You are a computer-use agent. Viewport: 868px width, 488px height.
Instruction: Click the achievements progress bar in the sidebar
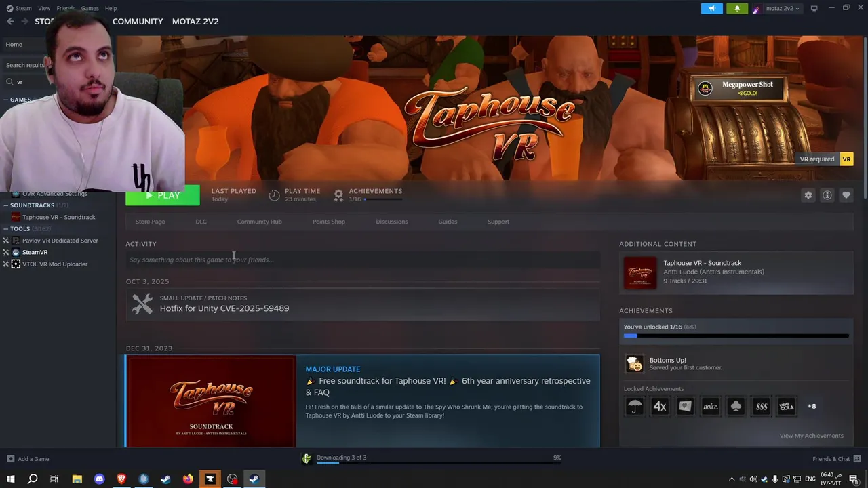736,335
